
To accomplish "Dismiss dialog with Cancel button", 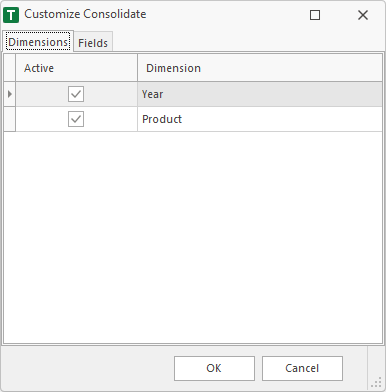I will click(x=302, y=368).
